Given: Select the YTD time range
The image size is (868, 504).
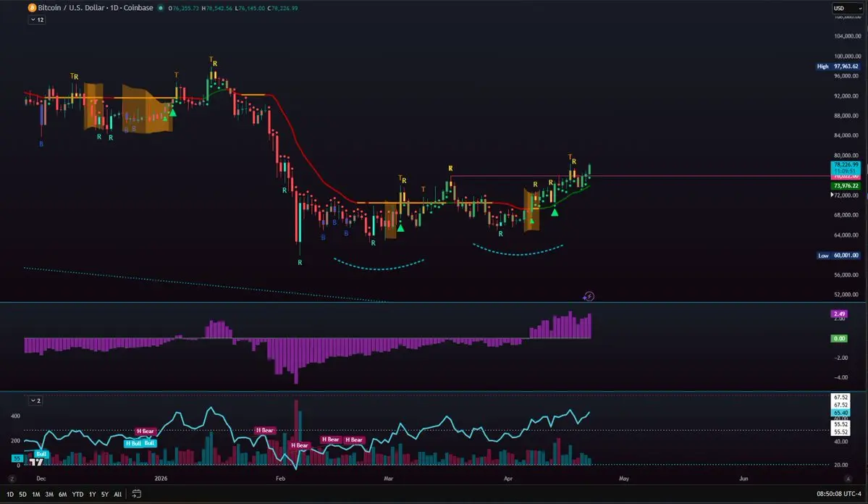Looking at the screenshot, I should pyautogui.click(x=77, y=494).
